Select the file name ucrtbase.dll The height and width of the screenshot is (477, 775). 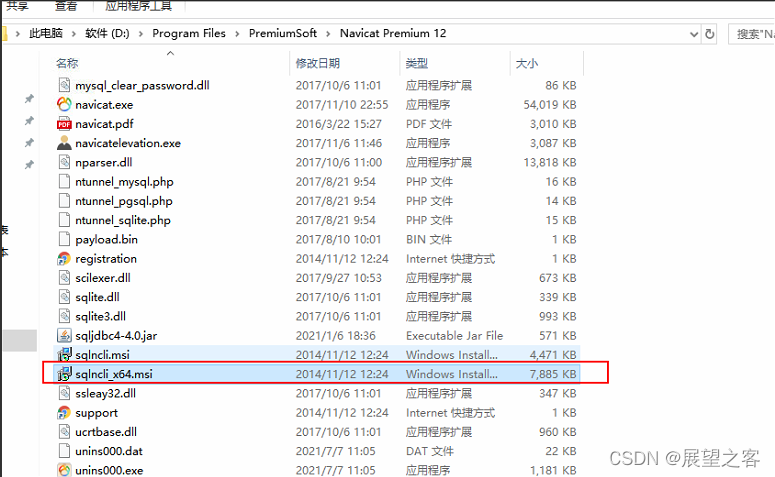click(x=106, y=432)
